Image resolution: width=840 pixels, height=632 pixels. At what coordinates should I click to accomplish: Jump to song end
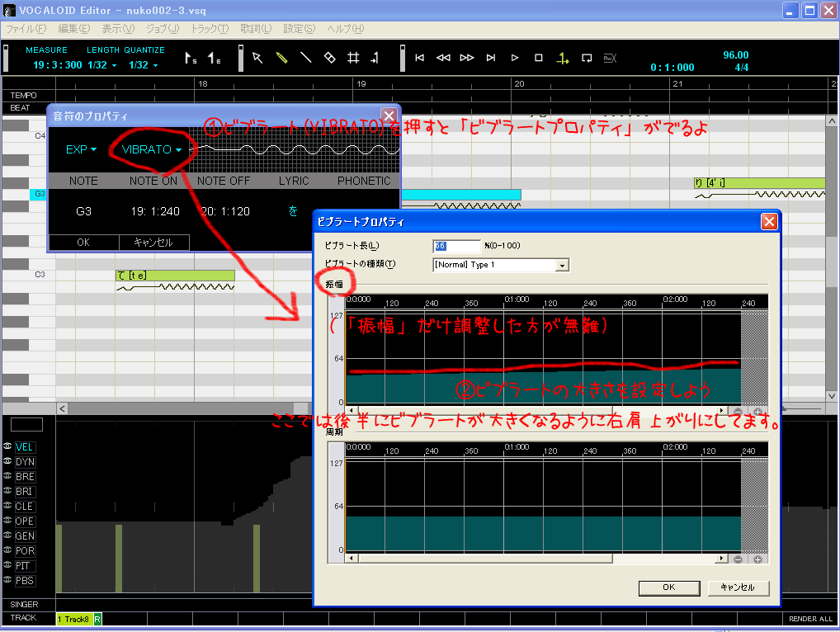[x=491, y=58]
